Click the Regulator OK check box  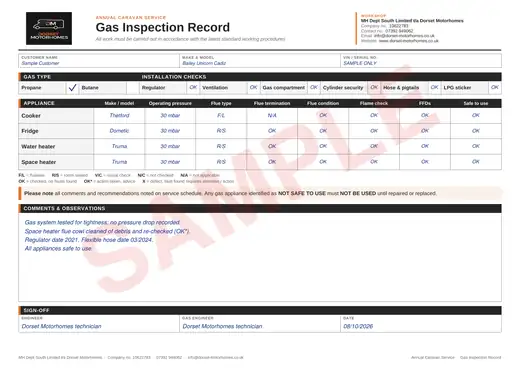pyautogui.click(x=193, y=88)
